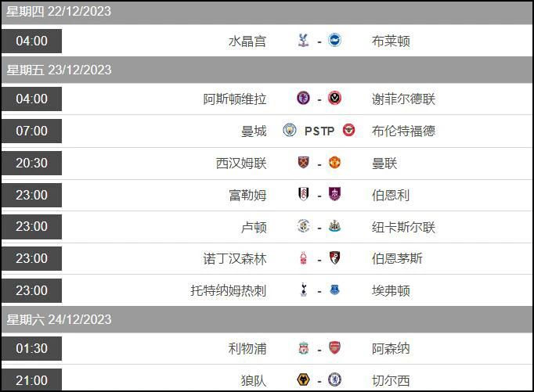Click the Arsenal crest icon
The image size is (534, 392).
334,347
